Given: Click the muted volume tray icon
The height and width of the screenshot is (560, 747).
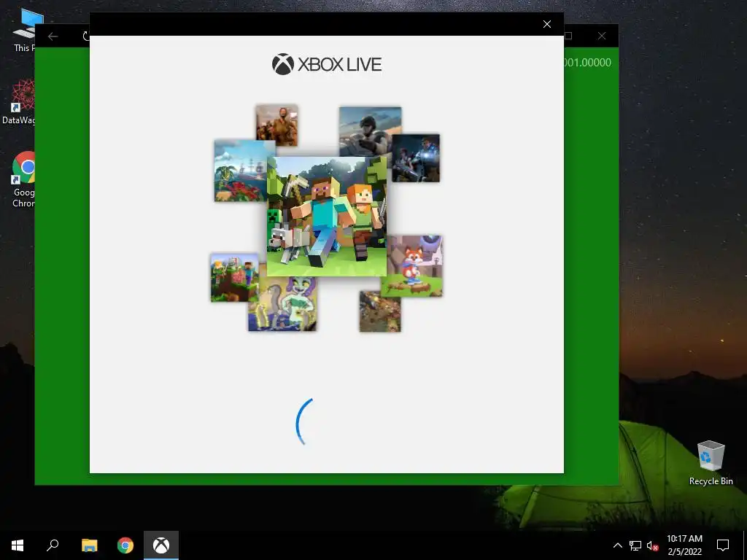Looking at the screenshot, I should tap(652, 545).
